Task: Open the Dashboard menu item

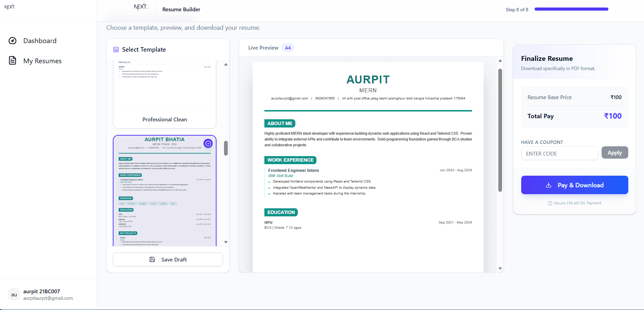Action: tap(40, 41)
